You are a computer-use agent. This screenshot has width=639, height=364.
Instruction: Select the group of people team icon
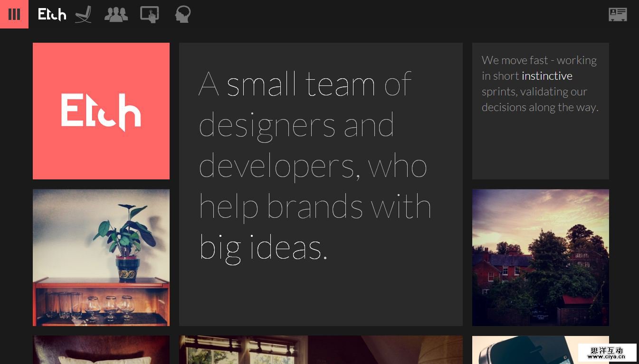(x=116, y=14)
